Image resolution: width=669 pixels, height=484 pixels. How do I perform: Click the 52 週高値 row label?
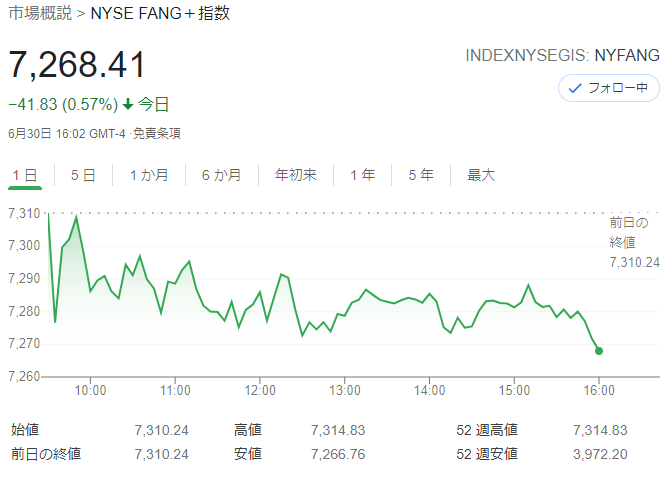click(487, 430)
